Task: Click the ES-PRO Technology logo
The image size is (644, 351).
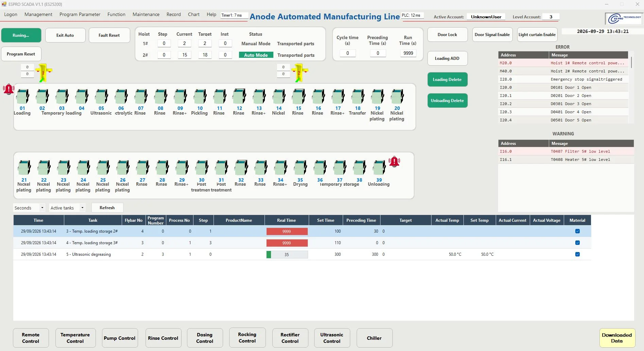Action: point(625,18)
